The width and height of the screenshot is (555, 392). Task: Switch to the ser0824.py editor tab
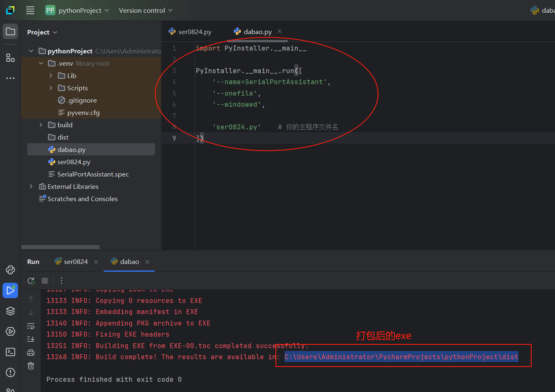[x=190, y=32]
